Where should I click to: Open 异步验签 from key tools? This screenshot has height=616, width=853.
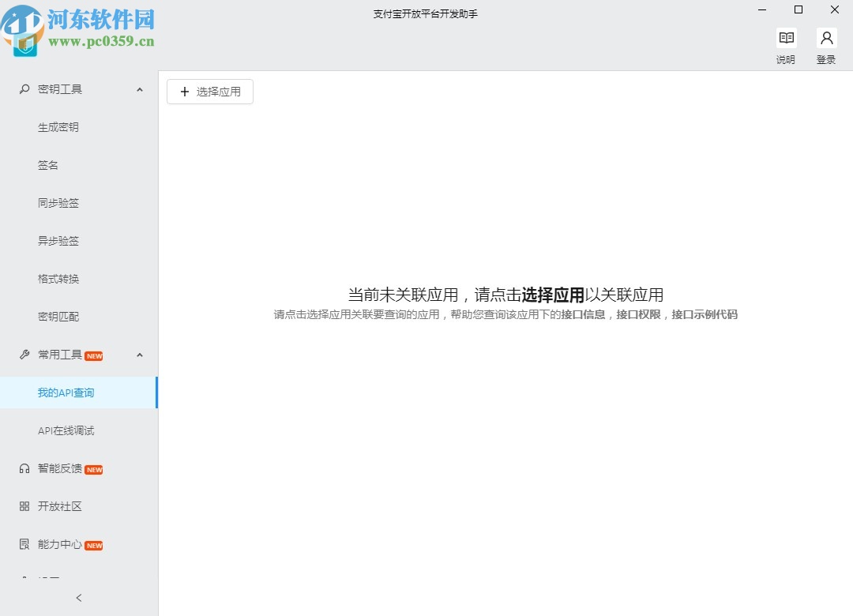click(x=58, y=241)
